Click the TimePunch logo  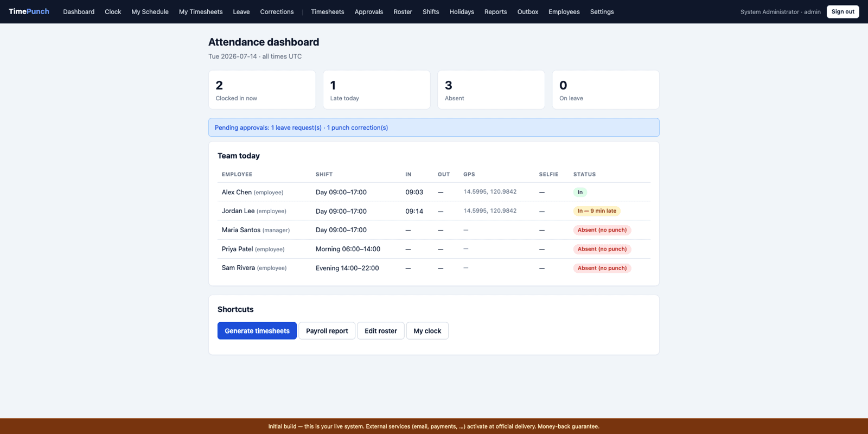[29, 11]
